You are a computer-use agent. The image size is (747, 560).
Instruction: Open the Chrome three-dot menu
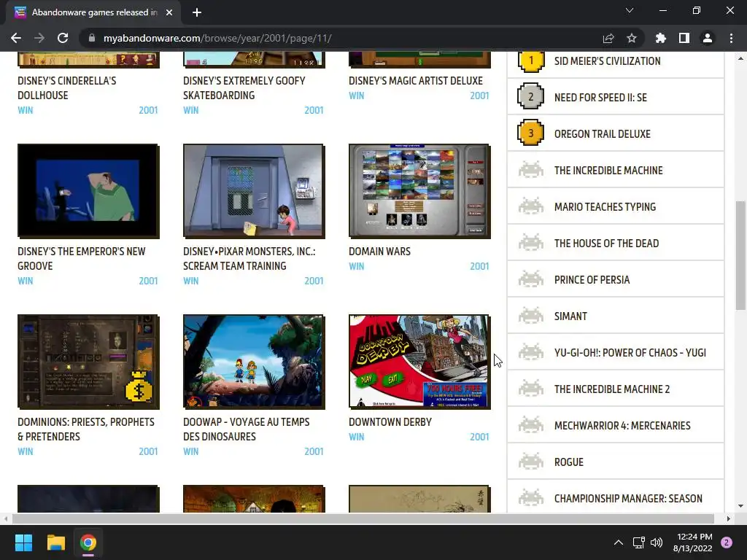tap(731, 38)
